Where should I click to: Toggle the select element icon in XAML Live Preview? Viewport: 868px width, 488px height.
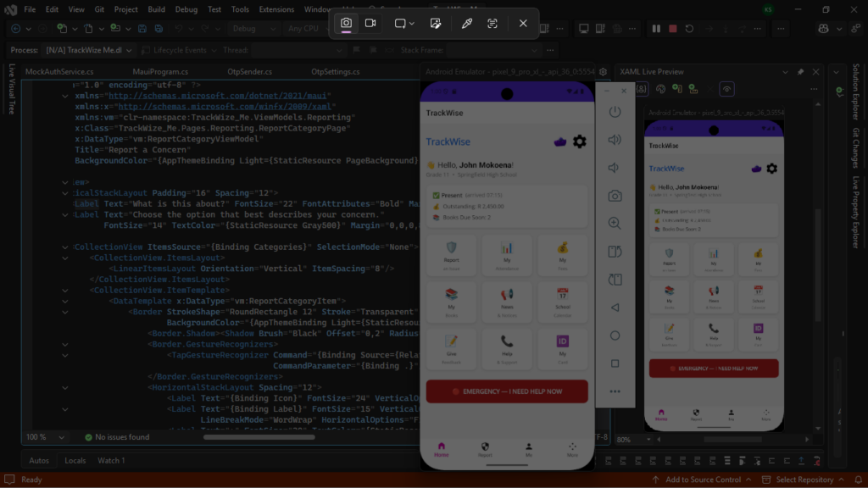[x=642, y=88]
